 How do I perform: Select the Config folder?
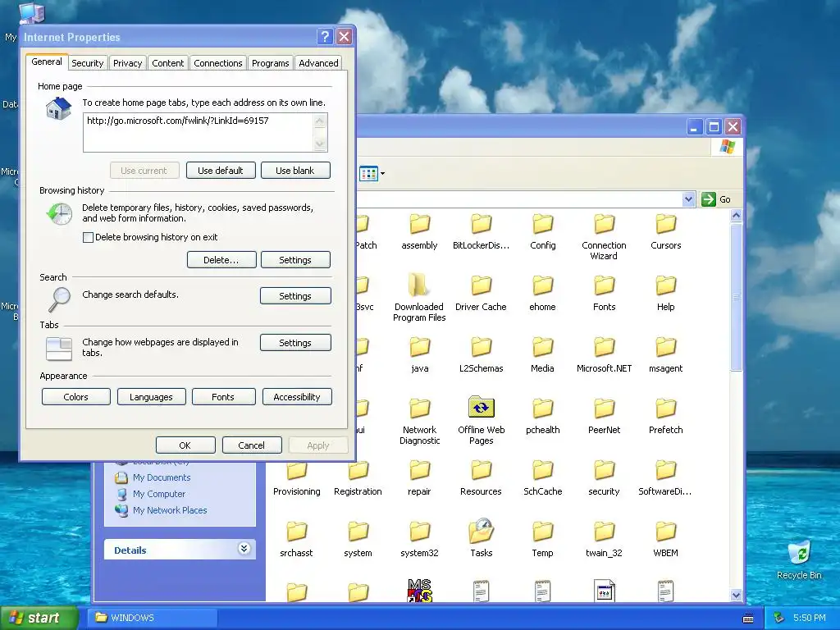(x=543, y=231)
